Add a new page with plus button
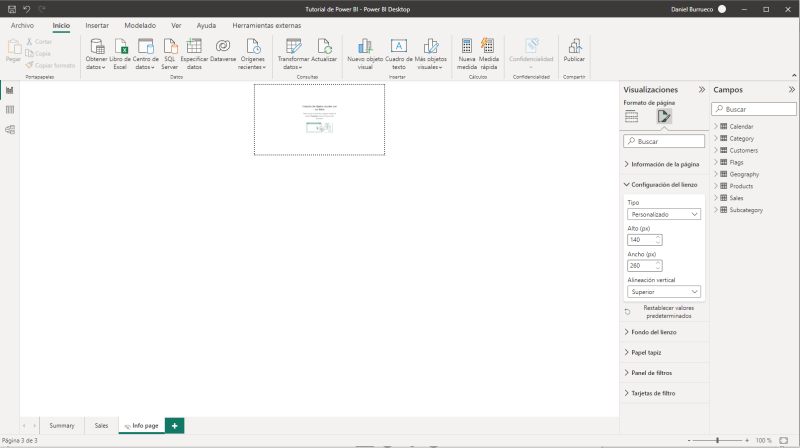Screen dimensions: 800x448 (x=175, y=426)
